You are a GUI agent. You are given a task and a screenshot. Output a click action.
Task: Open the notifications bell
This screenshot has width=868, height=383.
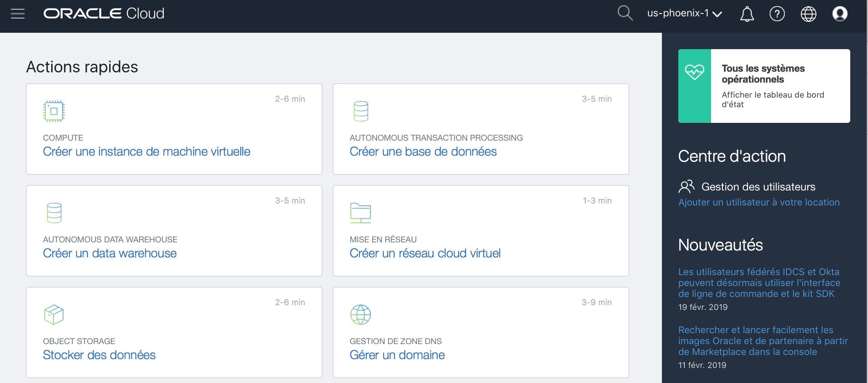click(747, 14)
